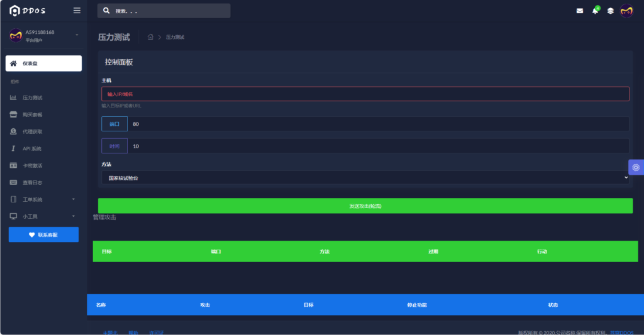This screenshot has height=335, width=644.
Task: Click the layers stack icon in header
Action: 610,11
